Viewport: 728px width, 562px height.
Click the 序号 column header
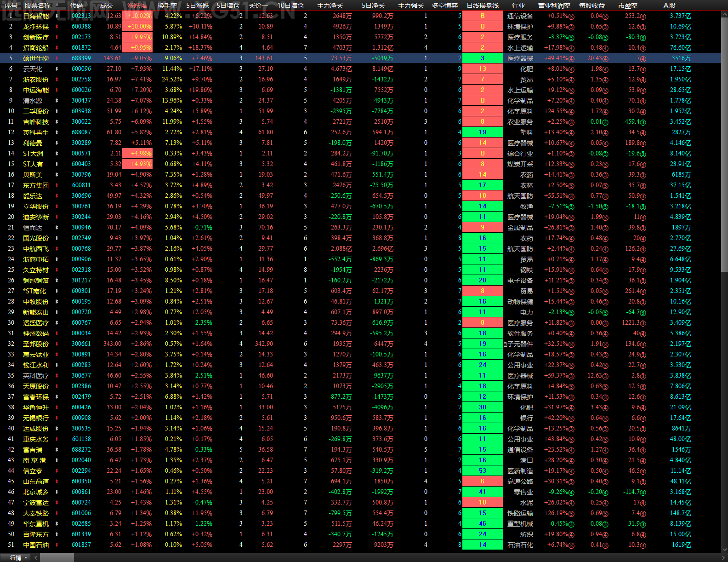tap(11, 6)
